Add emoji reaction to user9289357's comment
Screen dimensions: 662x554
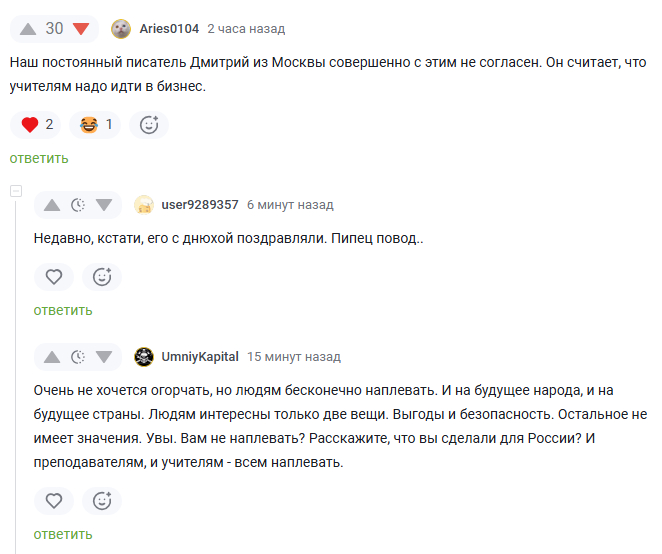tap(101, 277)
